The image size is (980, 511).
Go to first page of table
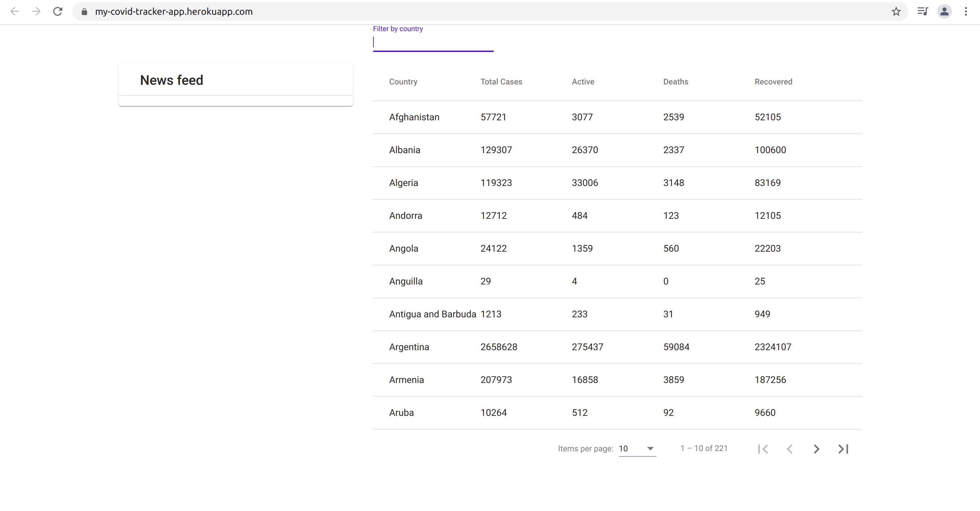(x=763, y=449)
